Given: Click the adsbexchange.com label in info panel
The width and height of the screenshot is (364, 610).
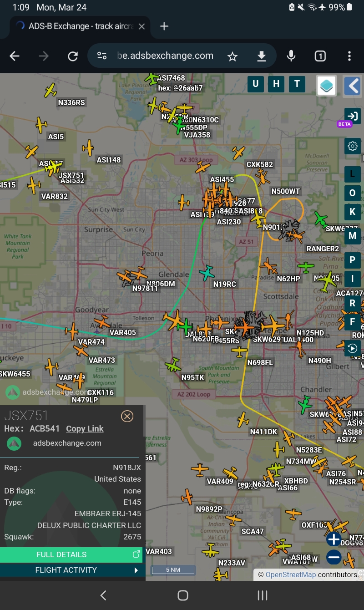Looking at the screenshot, I should 67,443.
